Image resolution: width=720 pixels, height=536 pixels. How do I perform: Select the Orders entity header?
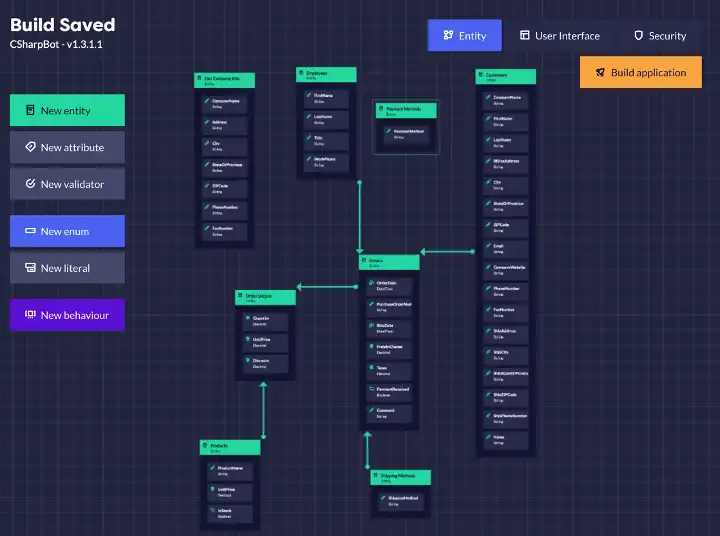pos(389,262)
